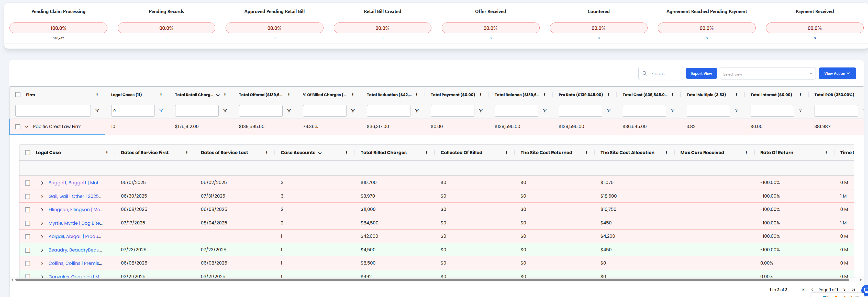
Task: Click the 100.0% progress pill under Pending Claim Processing
Action: coord(58,28)
